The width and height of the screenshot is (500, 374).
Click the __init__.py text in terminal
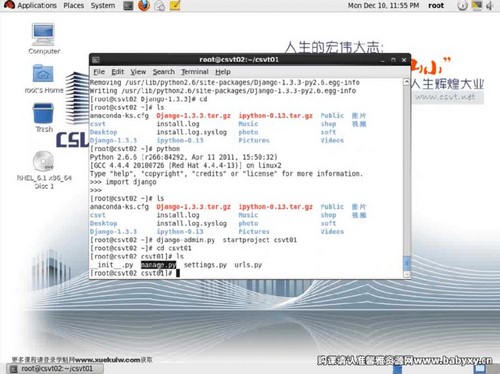112,265
